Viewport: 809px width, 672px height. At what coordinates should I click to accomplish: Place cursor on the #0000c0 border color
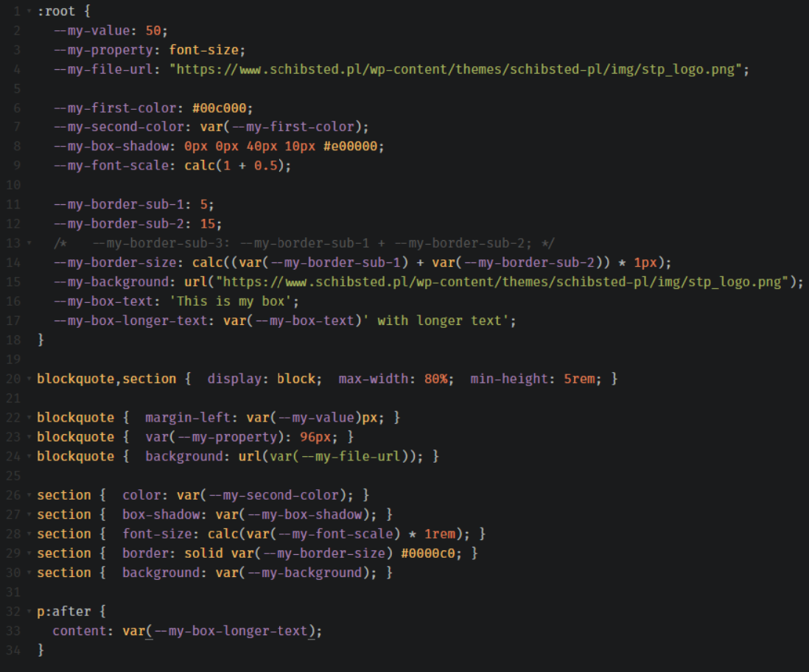click(x=428, y=553)
